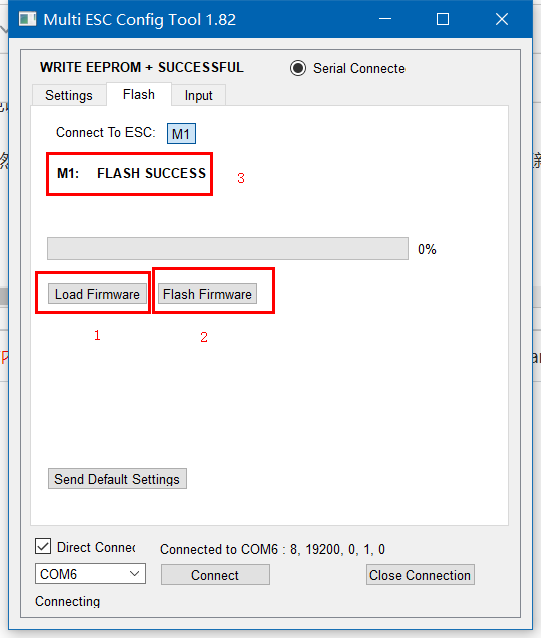Click the Flash Firmware button
Viewport: 541px width, 638px height.
tap(207, 294)
